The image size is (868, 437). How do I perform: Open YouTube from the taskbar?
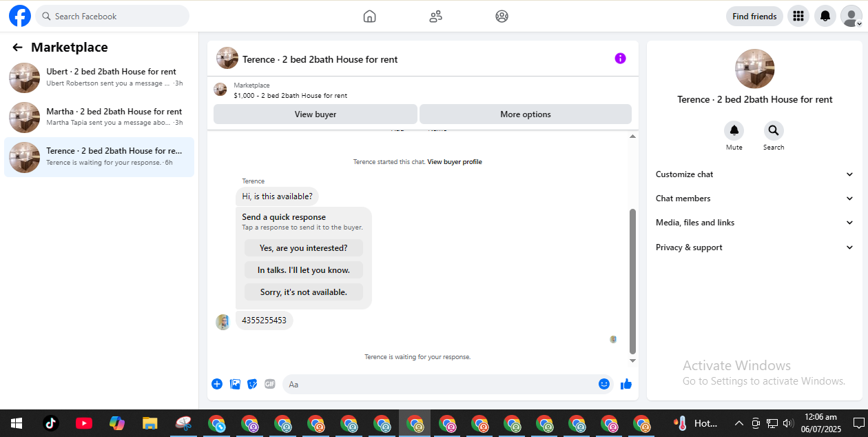pyautogui.click(x=84, y=423)
